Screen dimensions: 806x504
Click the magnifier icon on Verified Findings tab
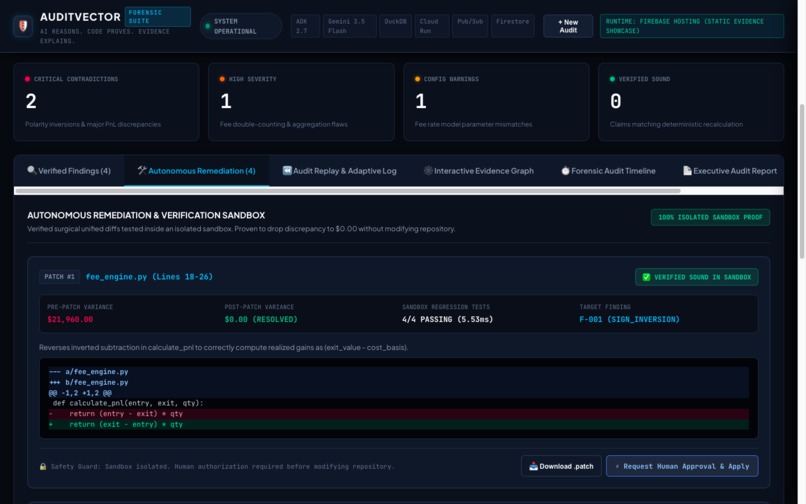click(31, 170)
